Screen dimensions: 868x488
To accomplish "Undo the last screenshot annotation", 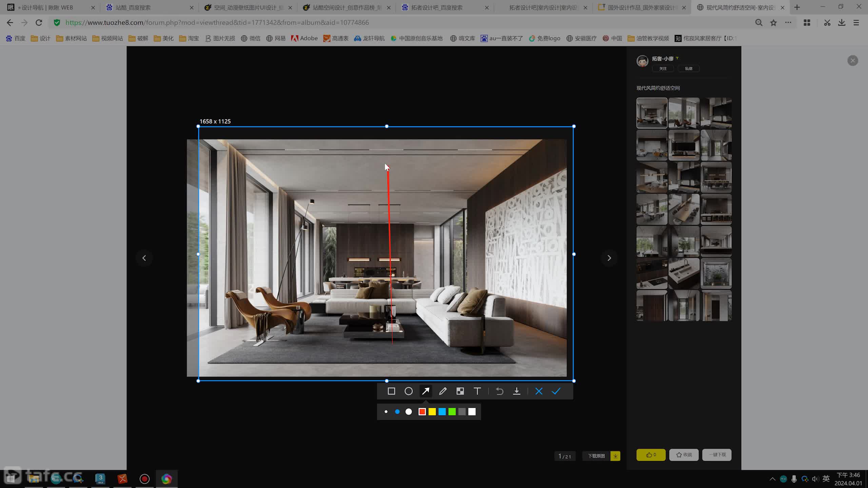I will tap(499, 391).
